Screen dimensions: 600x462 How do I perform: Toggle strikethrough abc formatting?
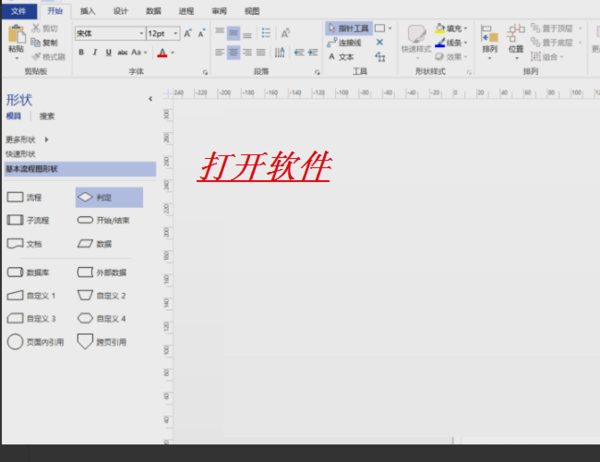(x=122, y=52)
